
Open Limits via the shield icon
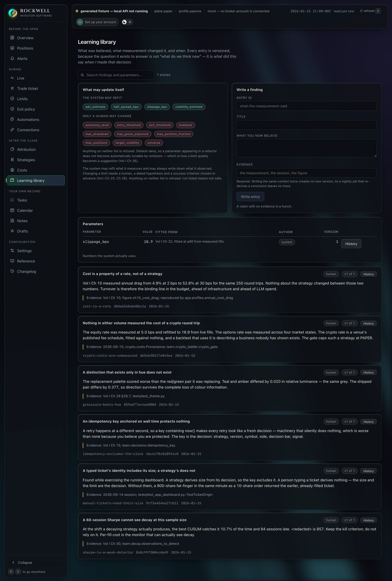pos(12,99)
